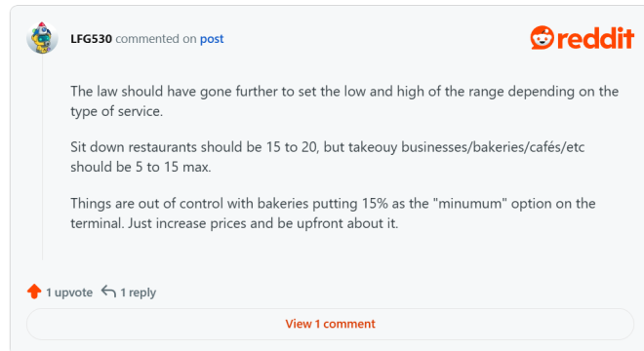This screenshot has height=351, width=644.
Task: Open the LFG530 user avatar
Action: (x=42, y=38)
